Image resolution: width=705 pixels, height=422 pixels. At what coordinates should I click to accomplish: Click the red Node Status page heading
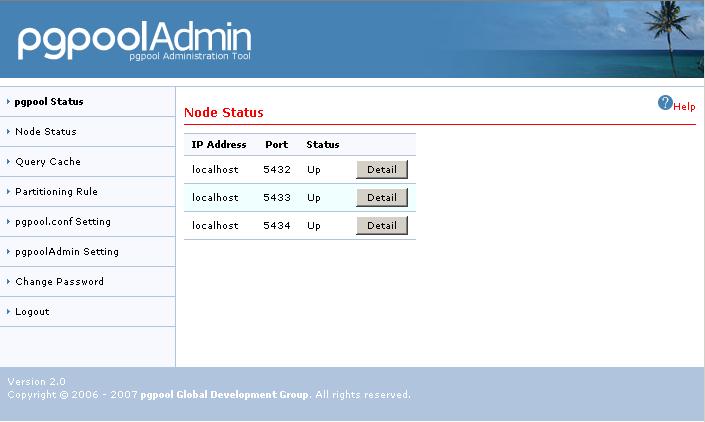[224, 113]
